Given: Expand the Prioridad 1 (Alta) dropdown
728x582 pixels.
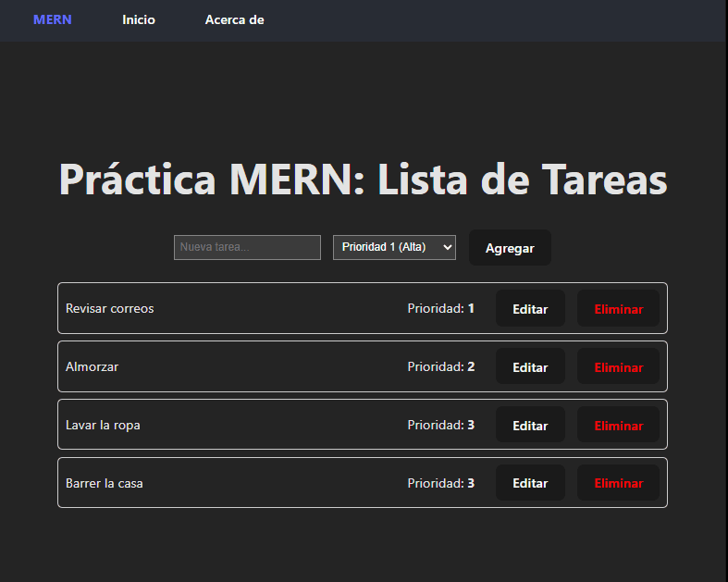Looking at the screenshot, I should point(394,247).
